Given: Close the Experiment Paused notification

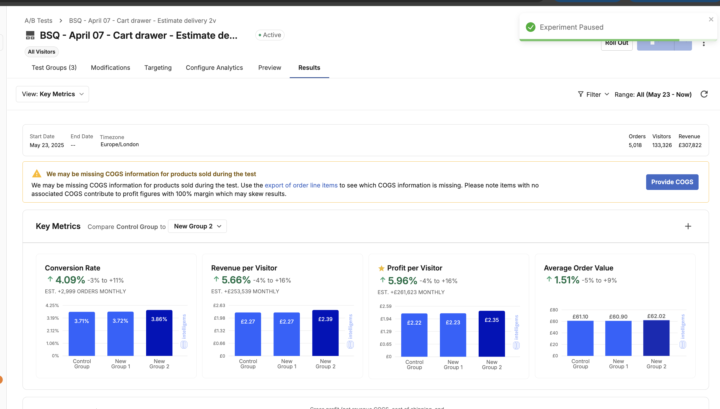Looking at the screenshot, I should pos(711,19).
